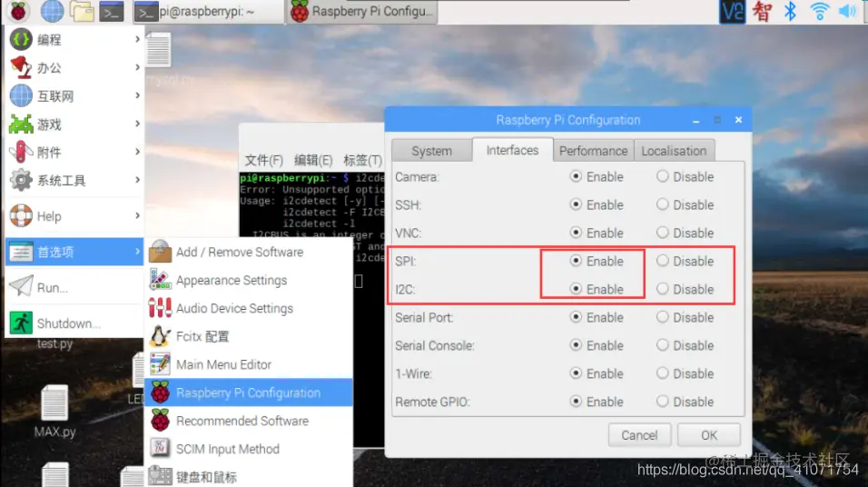Launch the terminal icon in taskbar
The width and height of the screenshot is (868, 487).
coord(112,12)
